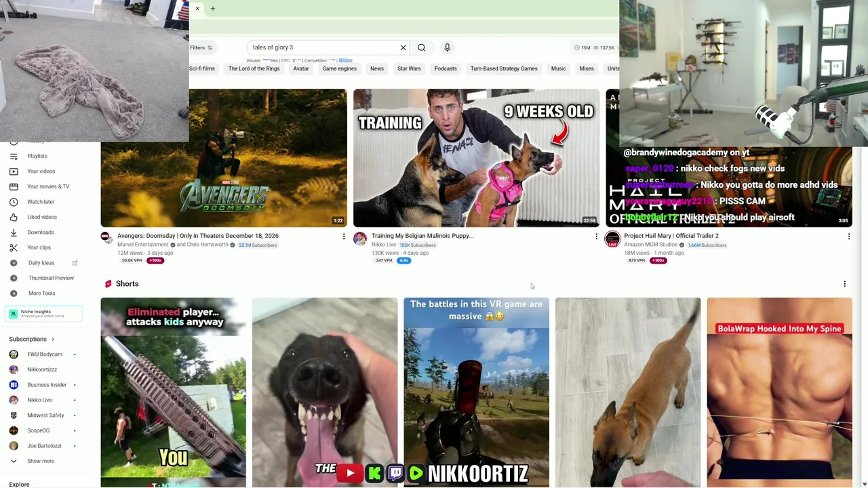Click Avengers: Doomsday video title

(198, 236)
